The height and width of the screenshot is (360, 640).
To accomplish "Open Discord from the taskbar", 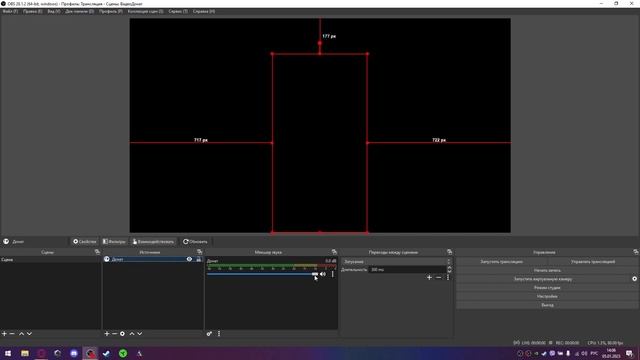I will [74, 353].
